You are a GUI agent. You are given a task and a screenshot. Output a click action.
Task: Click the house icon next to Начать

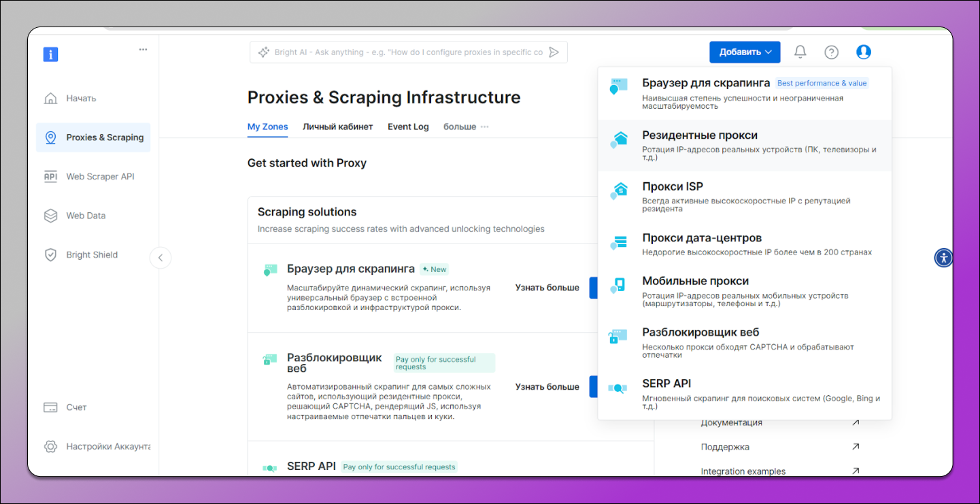pos(50,99)
